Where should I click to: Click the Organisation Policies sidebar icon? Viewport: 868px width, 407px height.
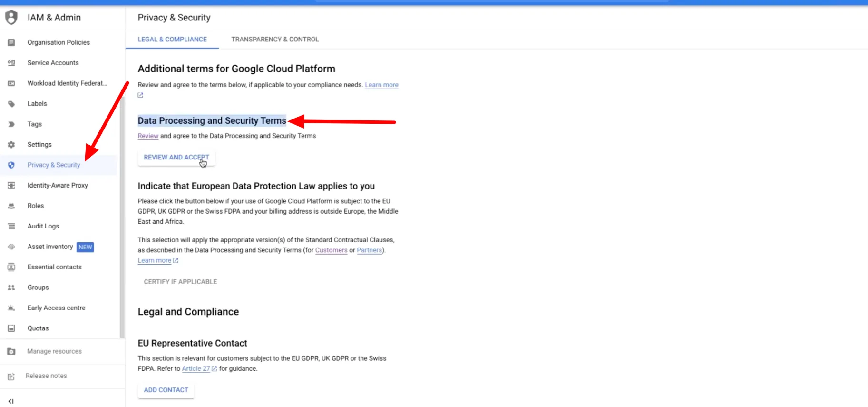pyautogui.click(x=11, y=42)
